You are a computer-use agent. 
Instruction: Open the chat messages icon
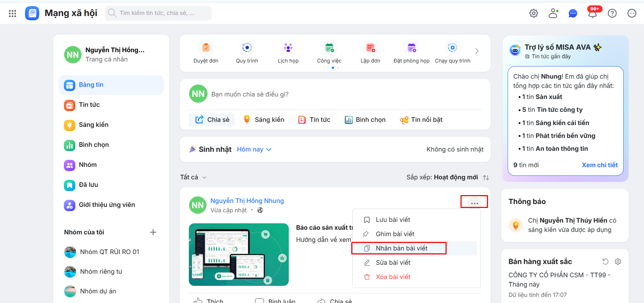click(573, 13)
